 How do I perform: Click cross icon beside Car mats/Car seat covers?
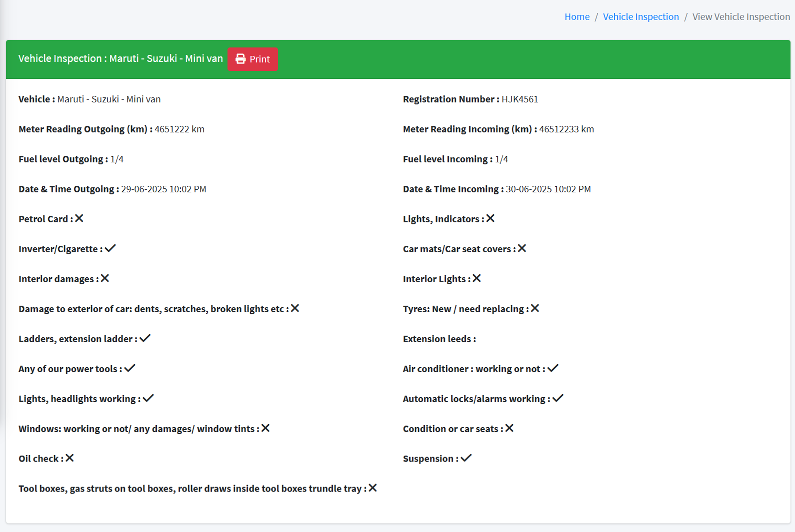(x=522, y=248)
